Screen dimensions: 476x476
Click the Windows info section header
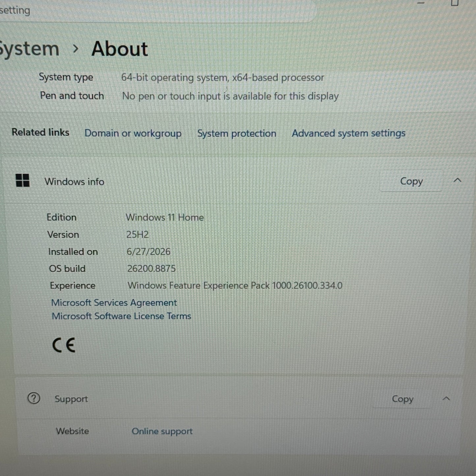pos(74,182)
